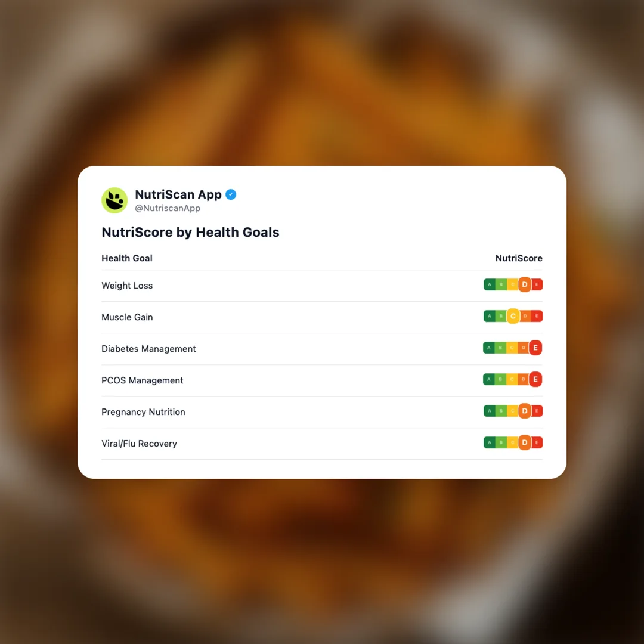Expand the PCOS Management row

pyautogui.click(x=142, y=380)
